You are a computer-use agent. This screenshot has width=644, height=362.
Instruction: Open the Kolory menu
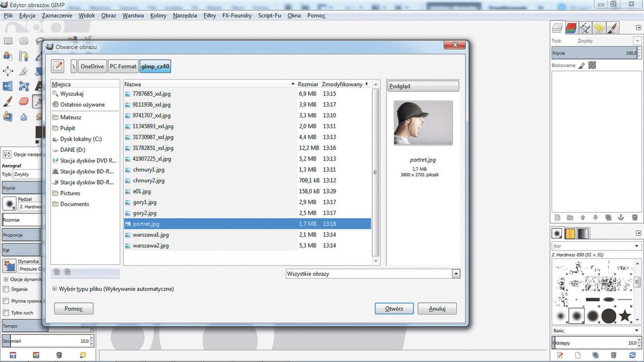click(x=158, y=16)
